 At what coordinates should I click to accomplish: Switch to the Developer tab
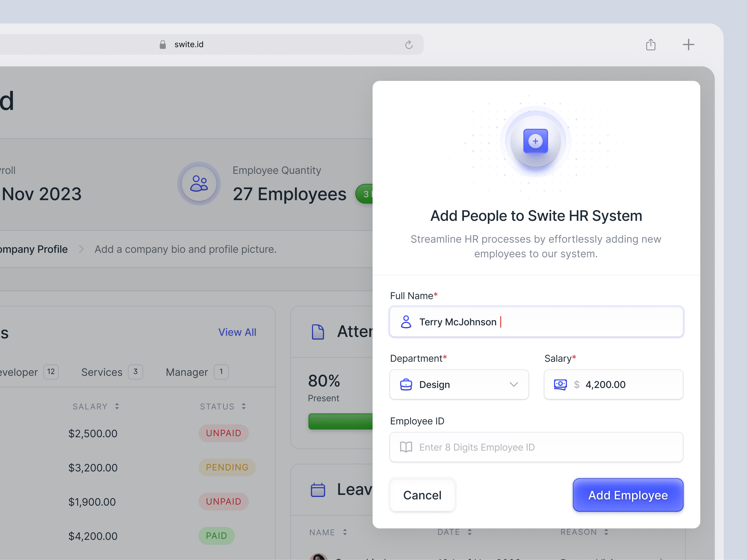[x=29, y=372]
